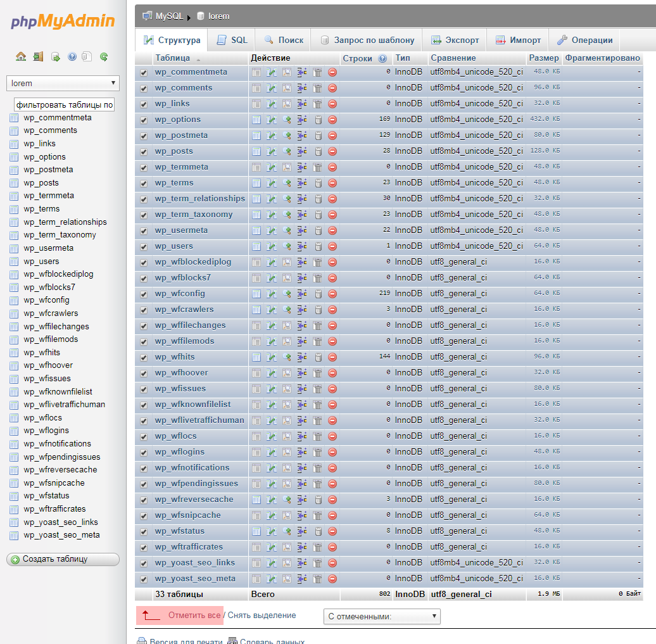The image size is (656, 644).
Task: Open the structure icon for wp_commentmeta row
Action: (x=272, y=72)
